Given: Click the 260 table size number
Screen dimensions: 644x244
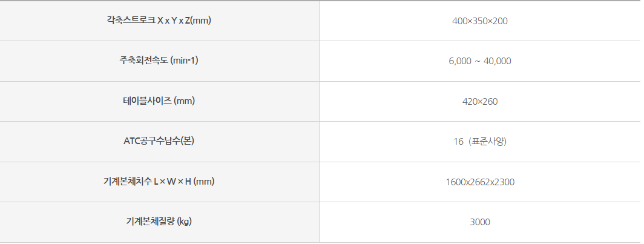Looking at the screenshot, I should tap(490, 102).
